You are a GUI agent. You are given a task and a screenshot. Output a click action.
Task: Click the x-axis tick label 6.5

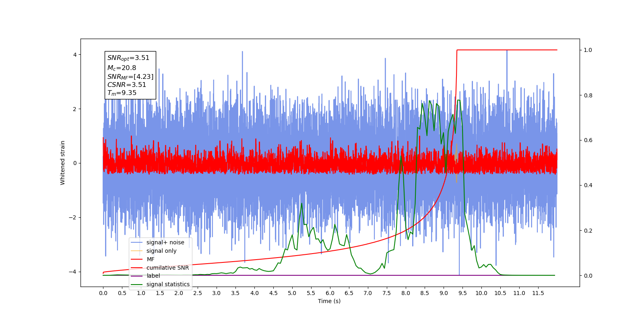[x=349, y=293]
